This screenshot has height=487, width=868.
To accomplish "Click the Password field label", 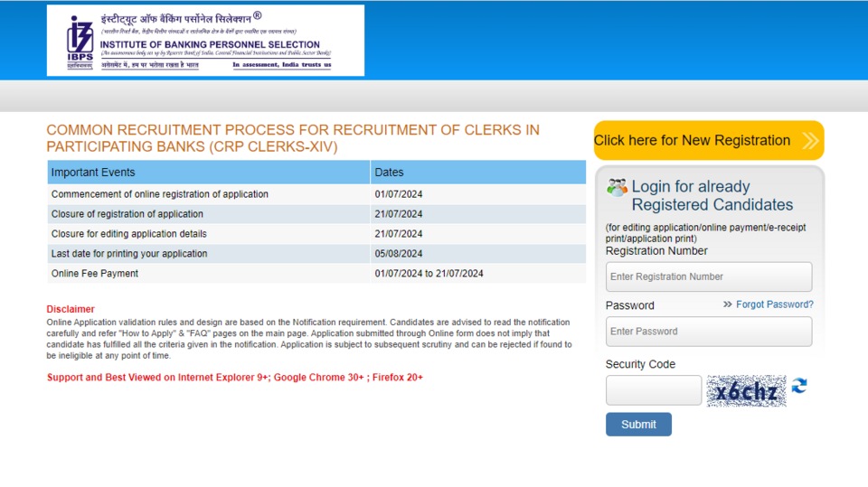I will pos(630,305).
